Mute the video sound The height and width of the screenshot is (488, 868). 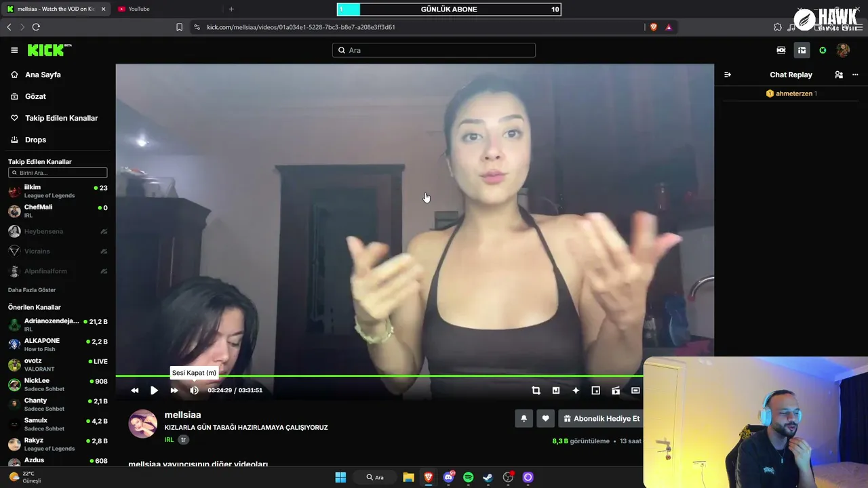pos(194,390)
